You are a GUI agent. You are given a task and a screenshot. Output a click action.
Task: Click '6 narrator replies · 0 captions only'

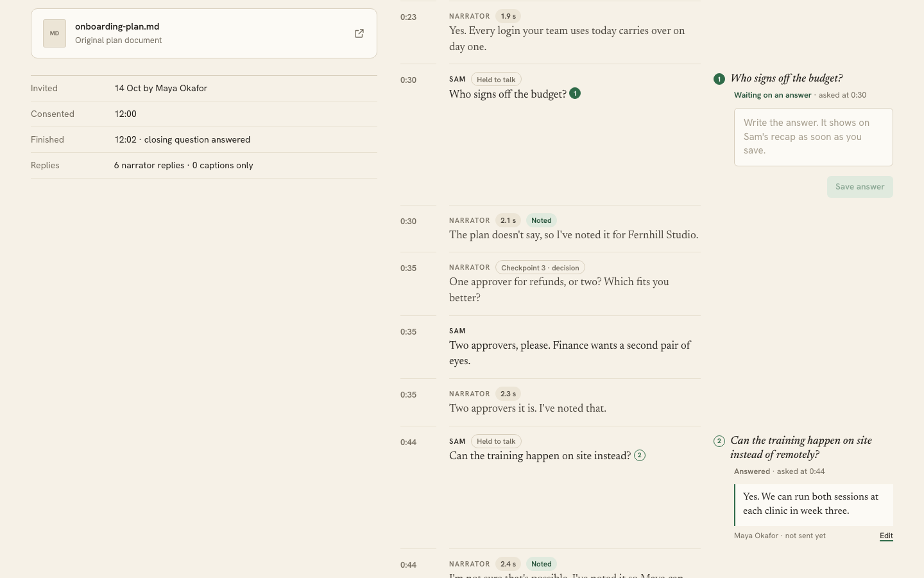pos(184,165)
